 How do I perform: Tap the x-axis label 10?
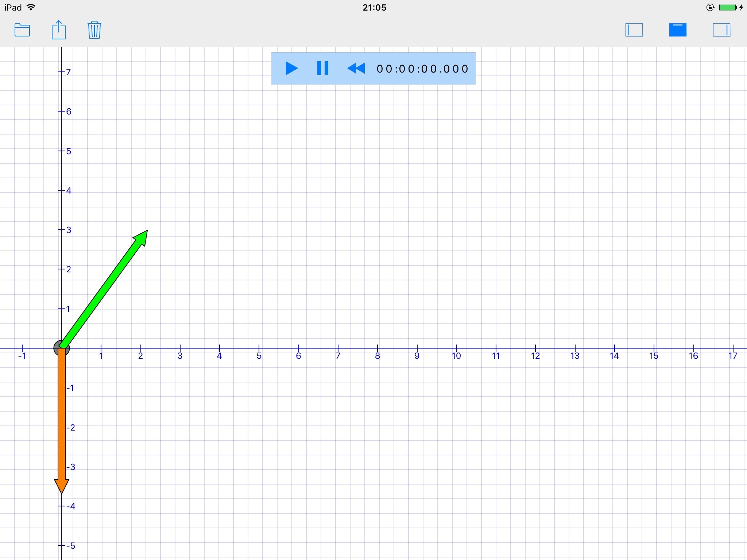tap(456, 356)
